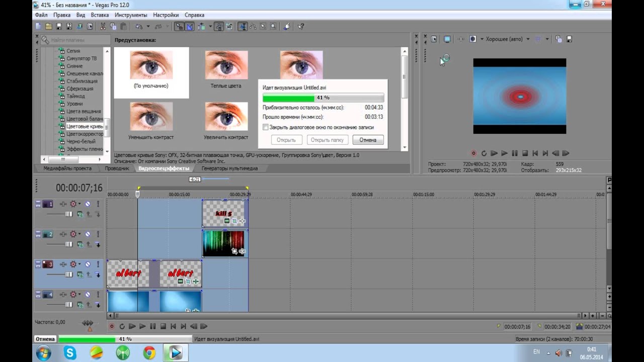
Task: Adjust track 1 level slider
Action: pos(69,214)
